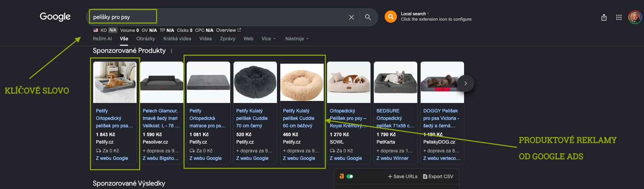Click the SOWL seller name
Screen dimensions: 644x189
tap(337, 142)
